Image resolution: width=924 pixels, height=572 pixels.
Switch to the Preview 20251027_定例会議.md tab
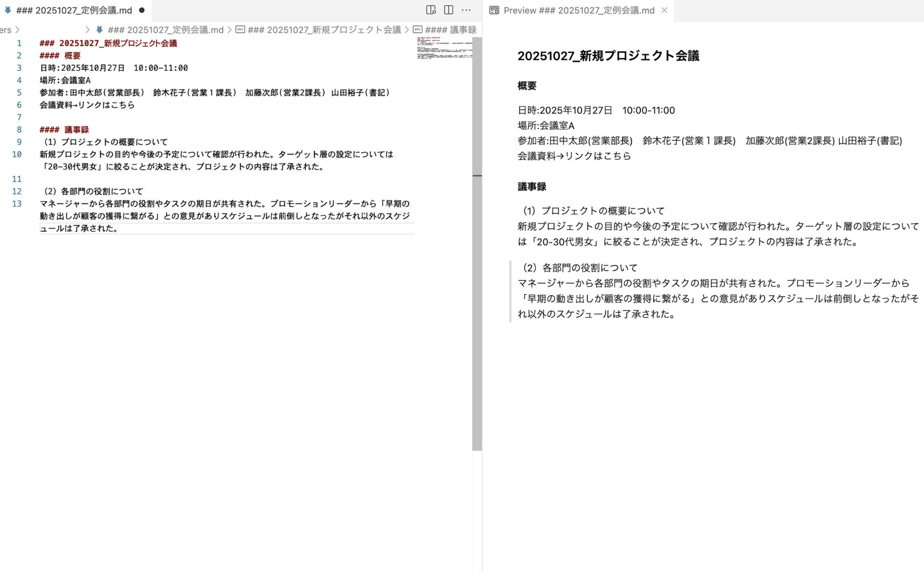[x=577, y=10]
